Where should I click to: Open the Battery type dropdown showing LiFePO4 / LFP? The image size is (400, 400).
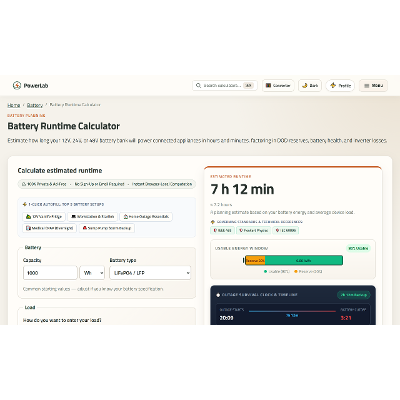150,273
